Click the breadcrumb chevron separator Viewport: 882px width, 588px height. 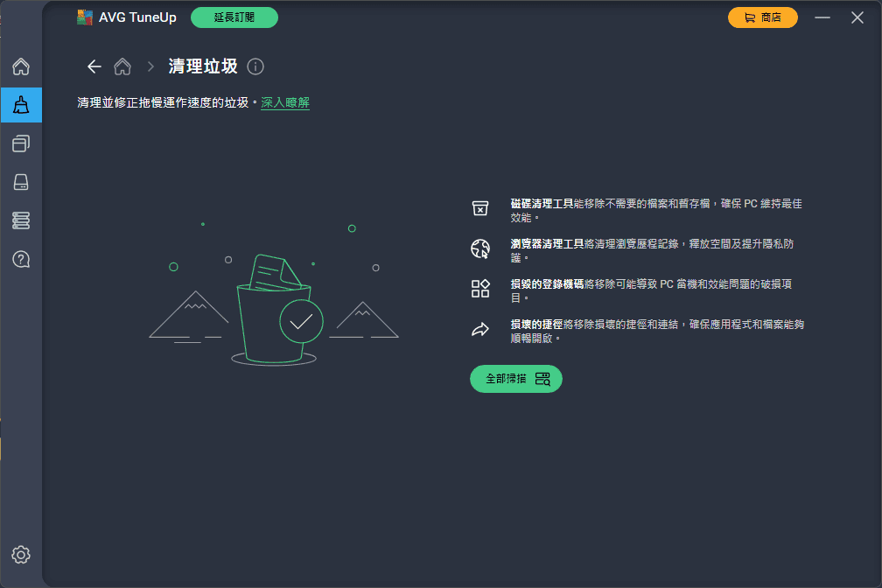click(x=150, y=66)
